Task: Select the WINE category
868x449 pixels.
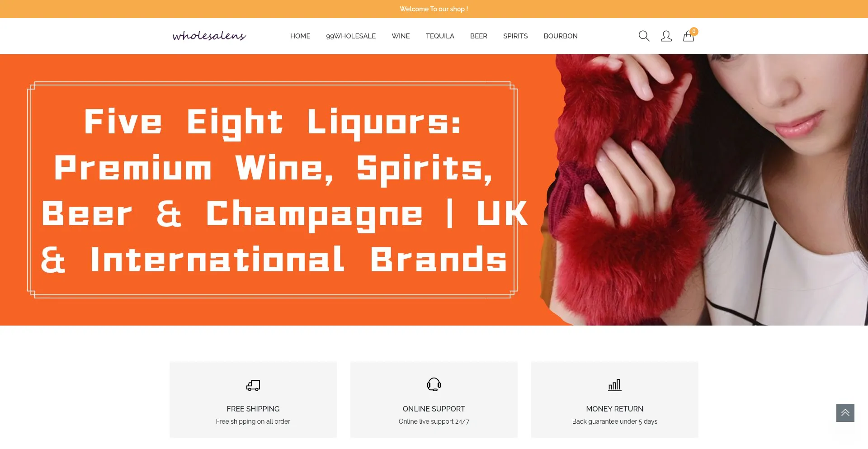Action: (x=401, y=36)
